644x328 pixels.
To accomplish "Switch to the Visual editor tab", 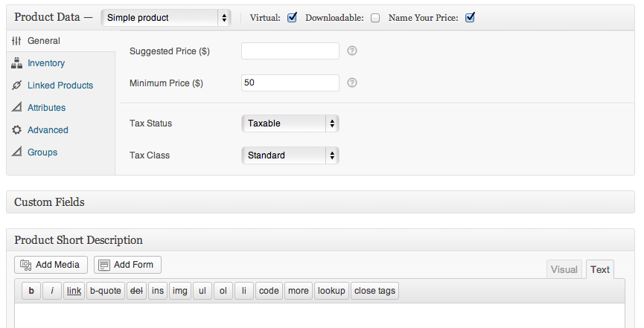I will [x=564, y=270].
